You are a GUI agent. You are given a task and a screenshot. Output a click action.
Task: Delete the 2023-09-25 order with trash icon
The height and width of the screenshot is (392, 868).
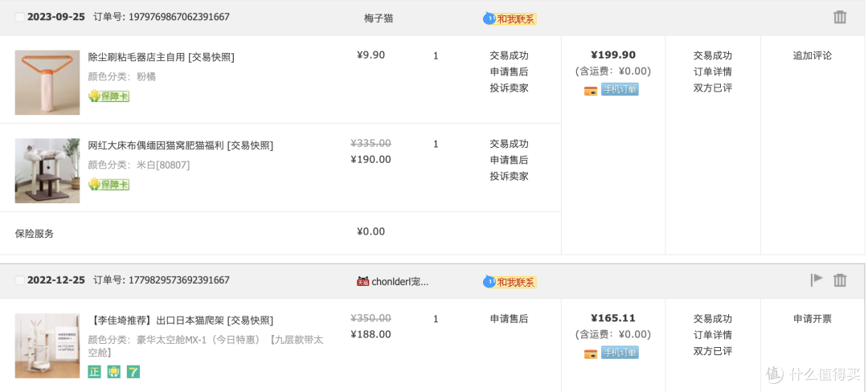pyautogui.click(x=840, y=17)
